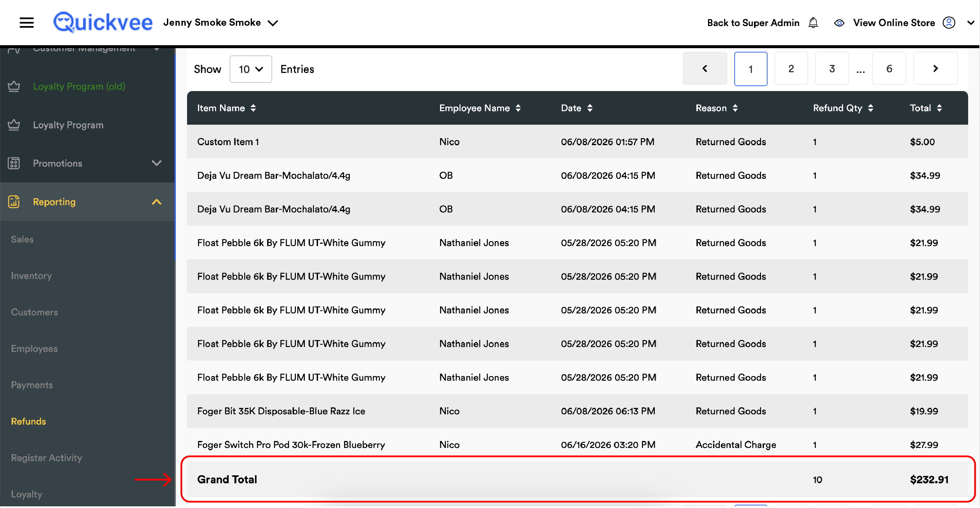980x508 pixels.
Task: Open Inventory report submenu
Action: click(31, 276)
